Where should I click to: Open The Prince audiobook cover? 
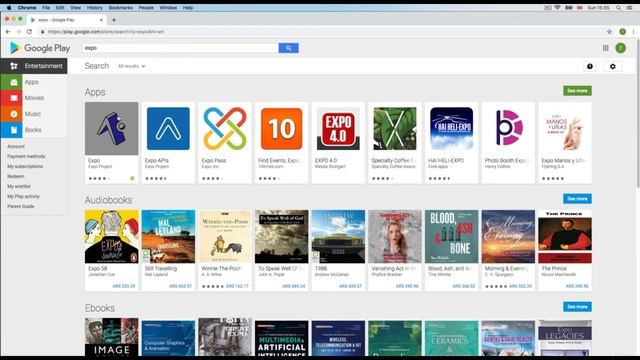565,236
